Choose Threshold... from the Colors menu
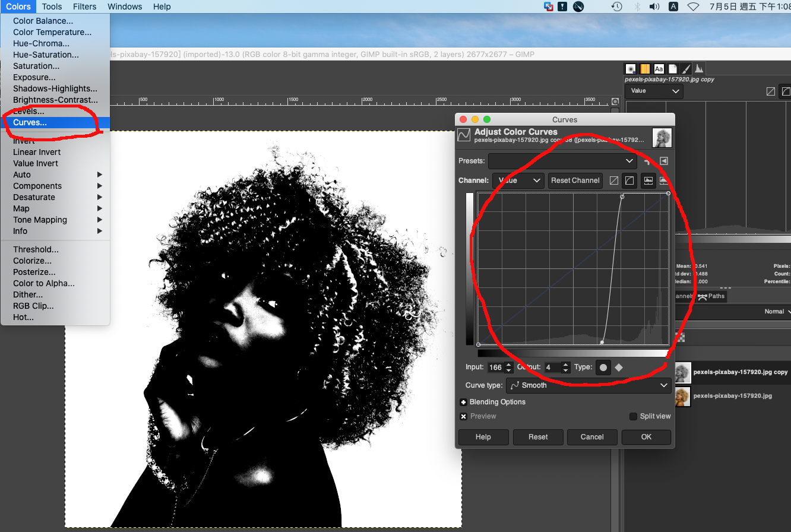The height and width of the screenshot is (532, 791). pyautogui.click(x=36, y=249)
